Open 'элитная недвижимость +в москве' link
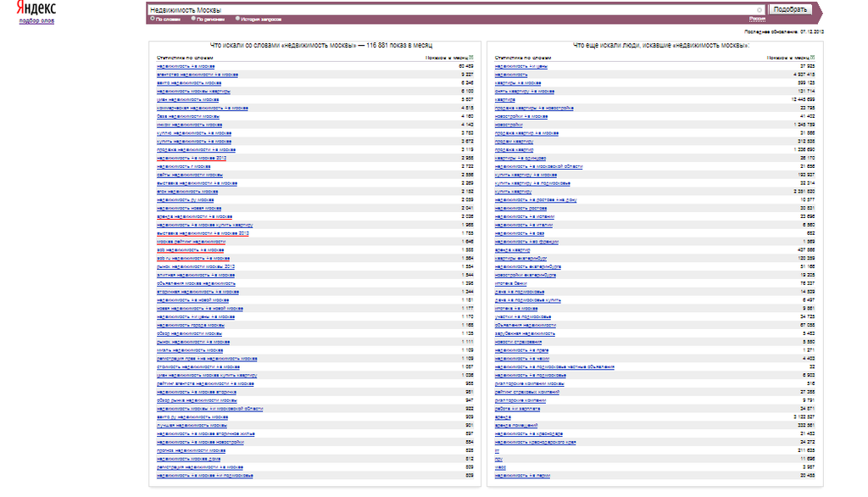 196,275
